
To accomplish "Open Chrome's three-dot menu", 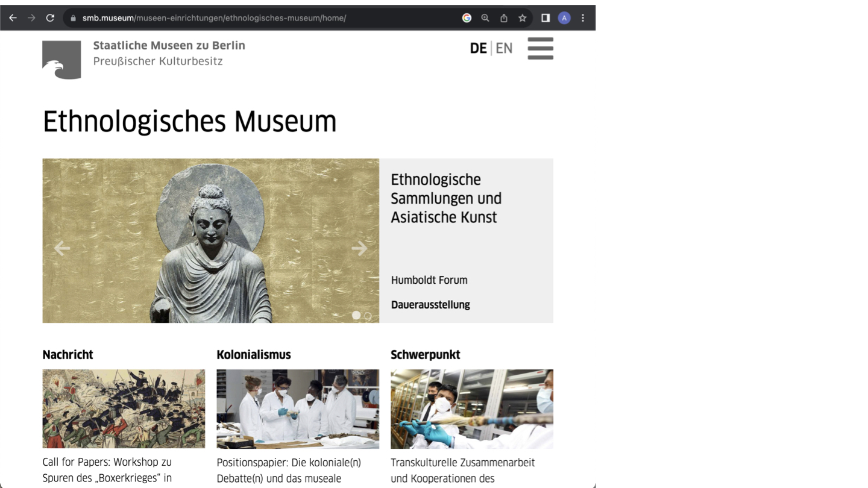I will (x=583, y=18).
